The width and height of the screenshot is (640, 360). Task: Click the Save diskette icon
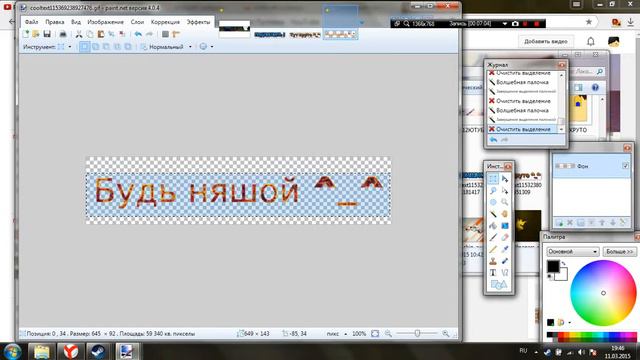click(x=47, y=34)
